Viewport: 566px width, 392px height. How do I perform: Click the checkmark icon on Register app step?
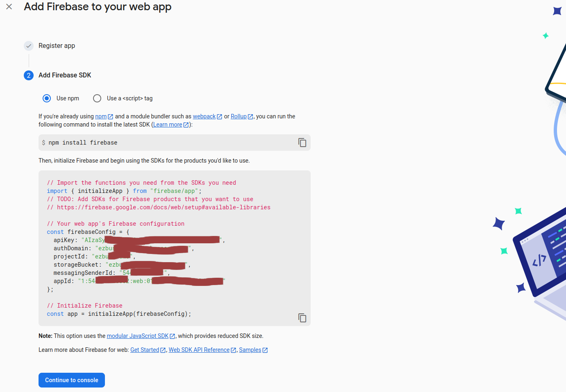tap(28, 45)
